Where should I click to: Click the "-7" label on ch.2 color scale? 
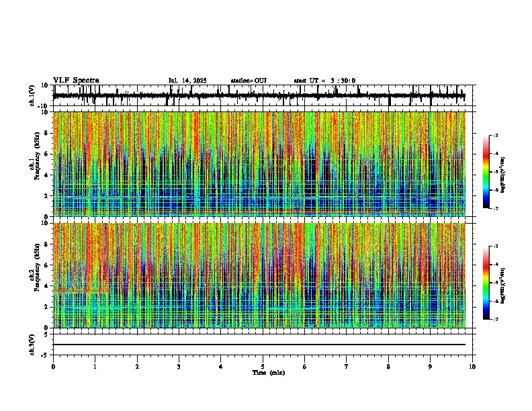(495, 320)
